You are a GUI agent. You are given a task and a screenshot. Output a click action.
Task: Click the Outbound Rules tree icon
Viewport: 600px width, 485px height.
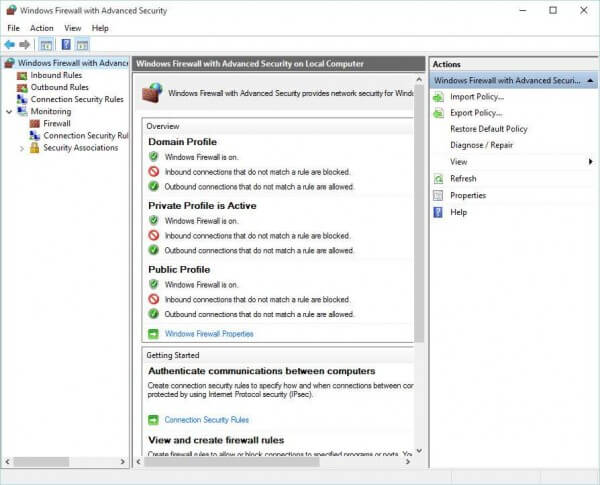point(22,88)
